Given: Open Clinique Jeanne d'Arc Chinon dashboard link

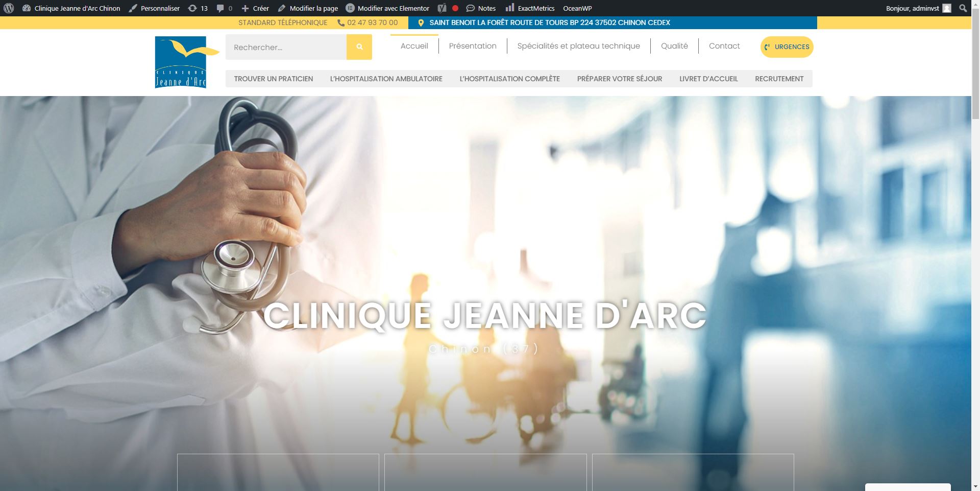Looking at the screenshot, I should 71,8.
